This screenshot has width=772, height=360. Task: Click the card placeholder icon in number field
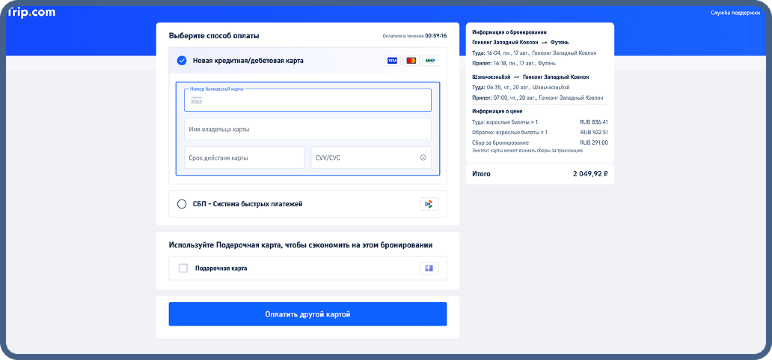[196, 100]
